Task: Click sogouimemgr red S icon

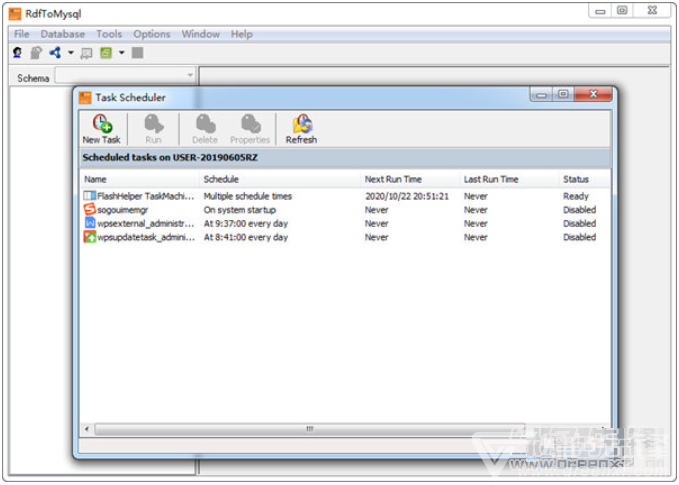Action: point(90,210)
